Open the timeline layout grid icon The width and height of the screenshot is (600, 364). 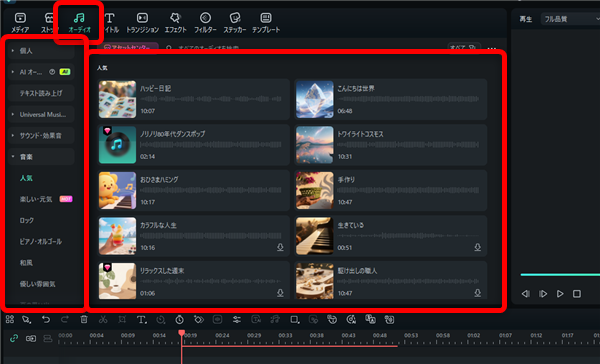coord(10,319)
